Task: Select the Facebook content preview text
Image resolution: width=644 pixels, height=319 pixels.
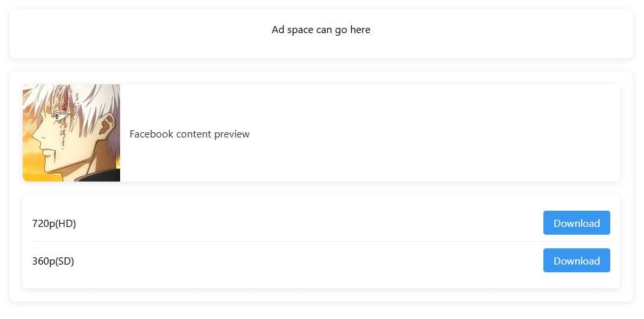Action: point(190,134)
